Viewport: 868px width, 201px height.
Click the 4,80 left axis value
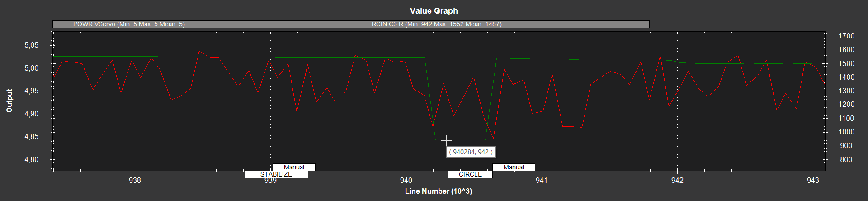coord(32,160)
